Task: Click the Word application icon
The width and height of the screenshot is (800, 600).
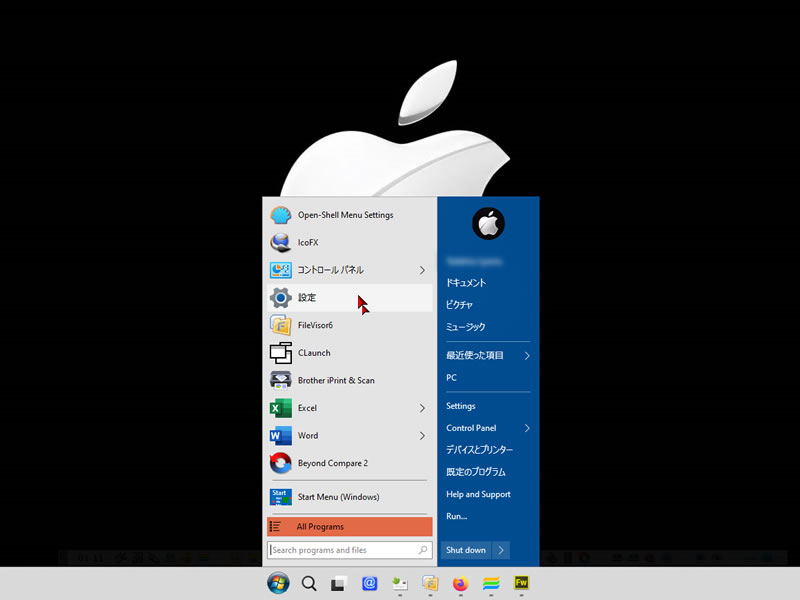Action: (x=281, y=436)
